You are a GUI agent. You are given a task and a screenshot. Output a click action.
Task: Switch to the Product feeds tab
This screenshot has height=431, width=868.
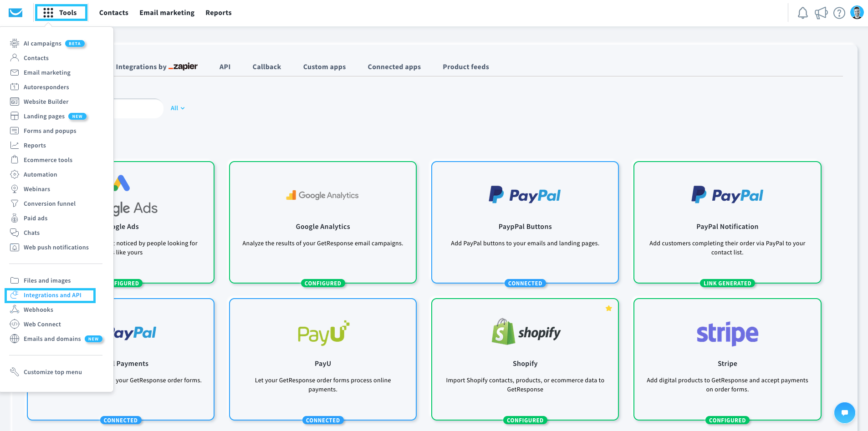(x=465, y=67)
